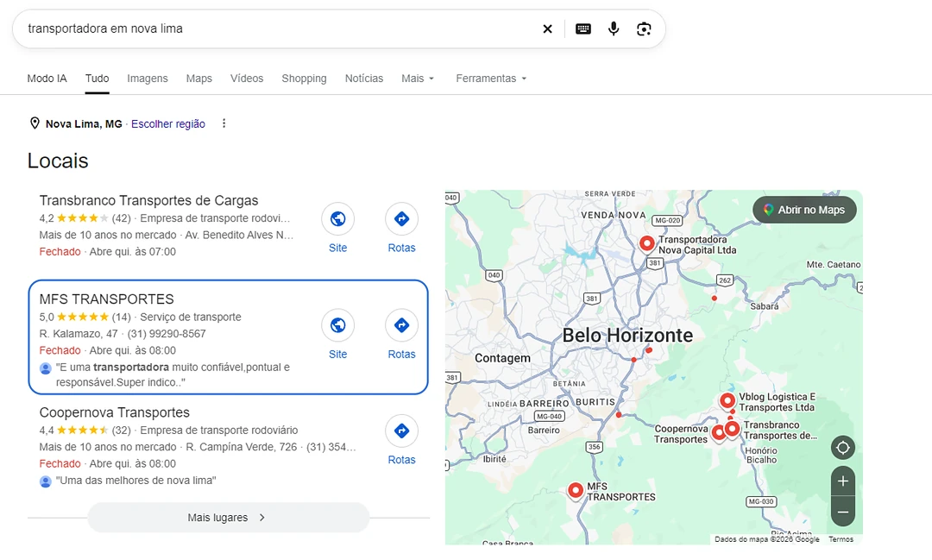Click the Contagem label on the map
The width and height of the screenshot is (932, 560).
(x=502, y=358)
